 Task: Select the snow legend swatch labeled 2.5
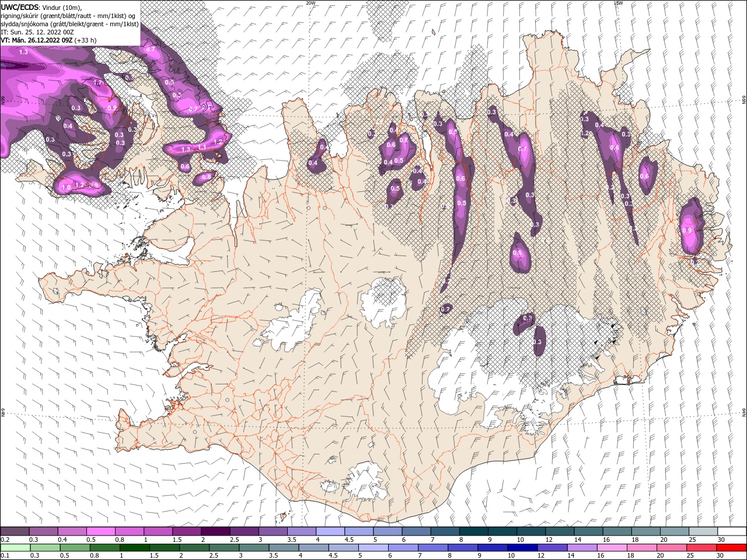(243, 531)
